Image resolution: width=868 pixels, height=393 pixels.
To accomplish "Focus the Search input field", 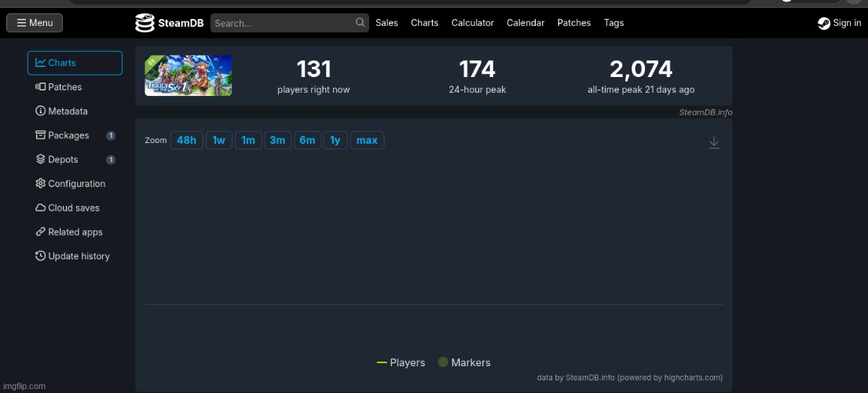I will (290, 23).
